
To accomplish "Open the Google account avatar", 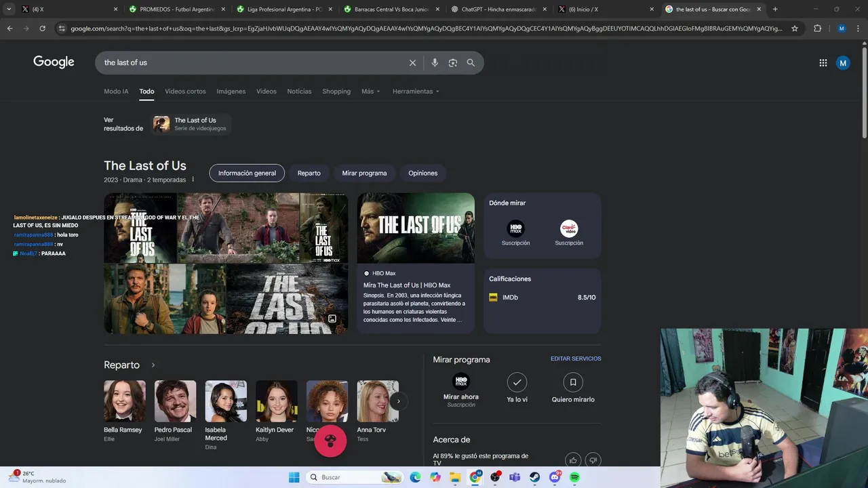I will click(x=843, y=63).
